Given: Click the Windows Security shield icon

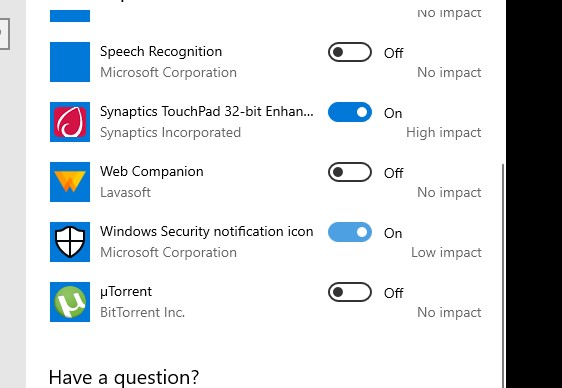Looking at the screenshot, I should [70, 242].
